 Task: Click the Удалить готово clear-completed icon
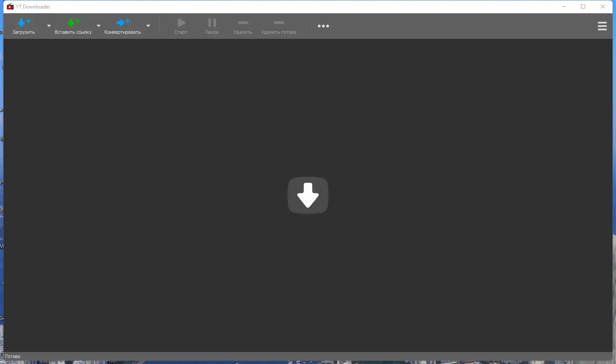click(x=278, y=23)
